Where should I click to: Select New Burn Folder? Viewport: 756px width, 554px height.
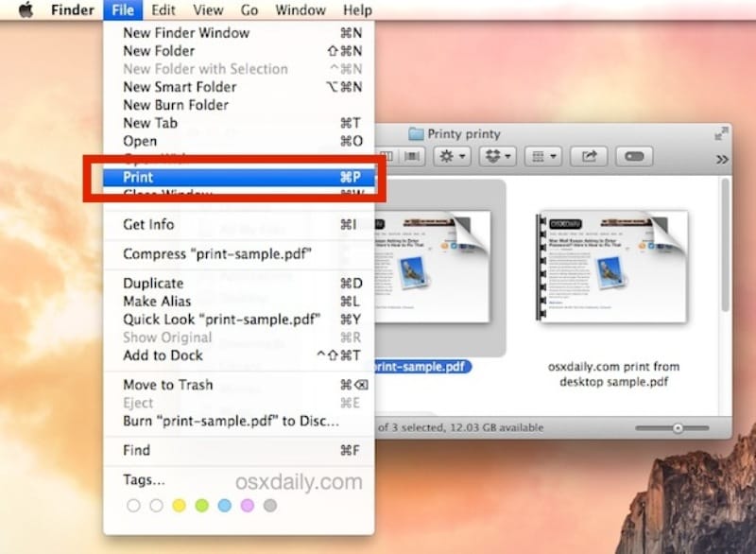pyautogui.click(x=239, y=105)
